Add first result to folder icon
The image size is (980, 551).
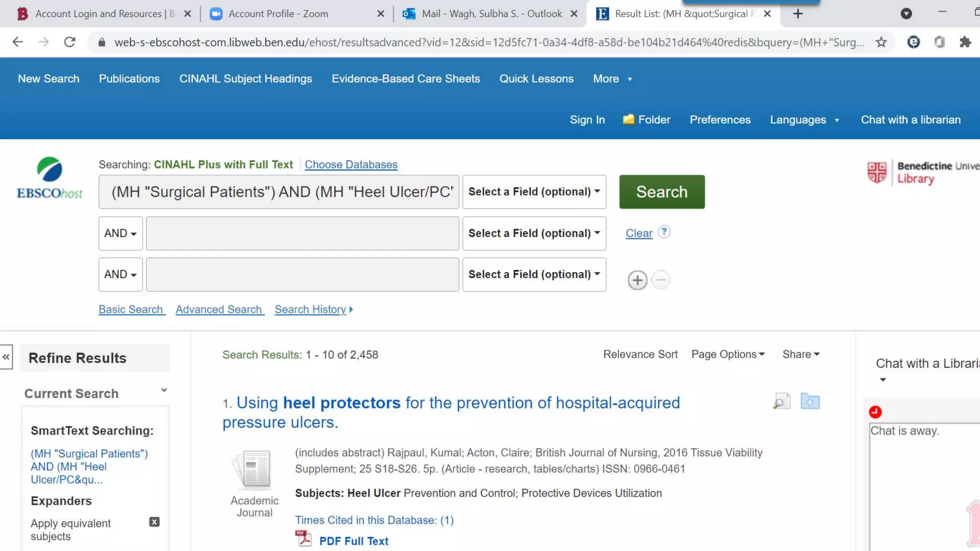(810, 401)
